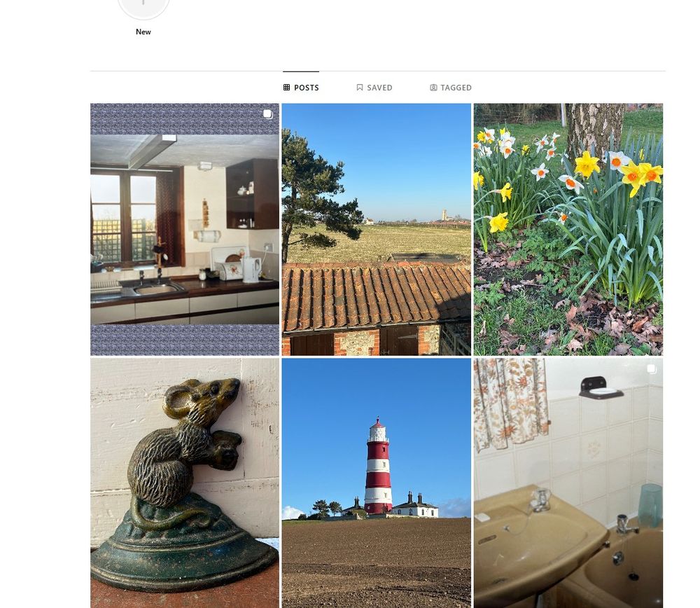Open the SAVED tab

click(x=374, y=88)
